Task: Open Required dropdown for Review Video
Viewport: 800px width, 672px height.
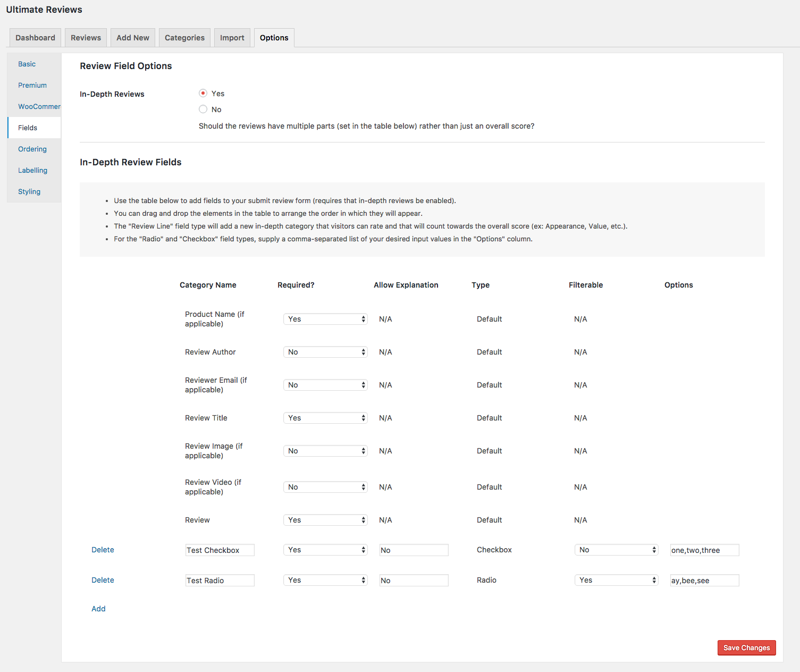Action: tap(325, 487)
